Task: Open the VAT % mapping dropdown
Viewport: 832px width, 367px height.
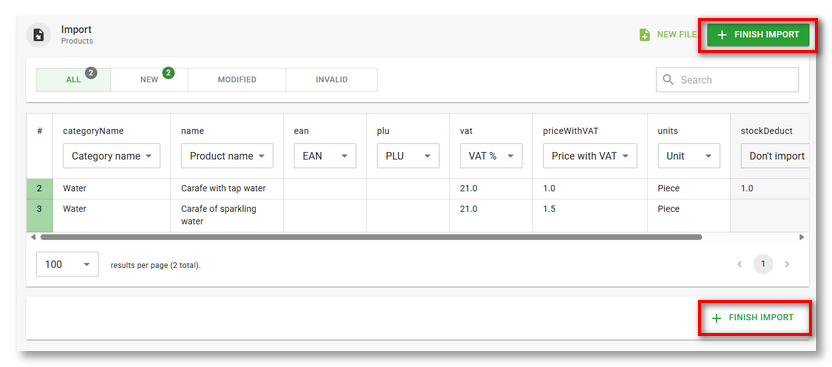Action: tap(491, 156)
